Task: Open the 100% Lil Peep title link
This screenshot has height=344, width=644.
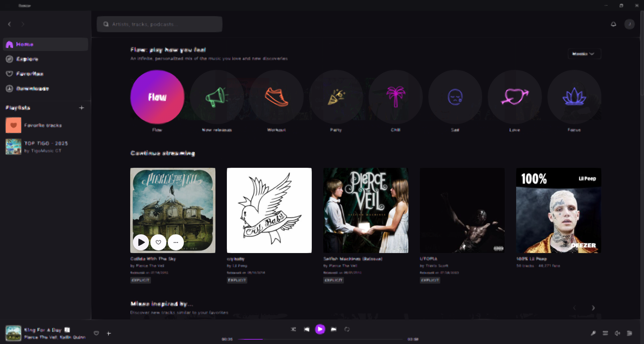Action: coord(532,259)
